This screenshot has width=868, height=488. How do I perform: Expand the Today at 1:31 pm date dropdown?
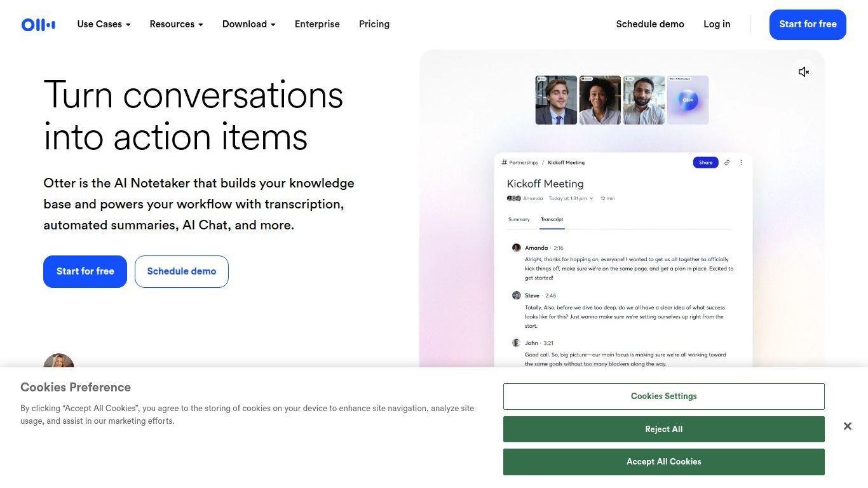[591, 199]
